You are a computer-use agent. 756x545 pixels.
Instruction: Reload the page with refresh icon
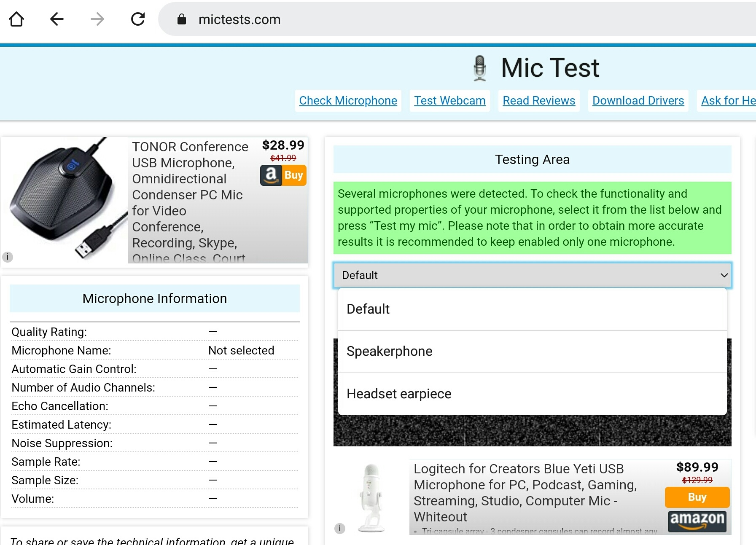tap(138, 19)
